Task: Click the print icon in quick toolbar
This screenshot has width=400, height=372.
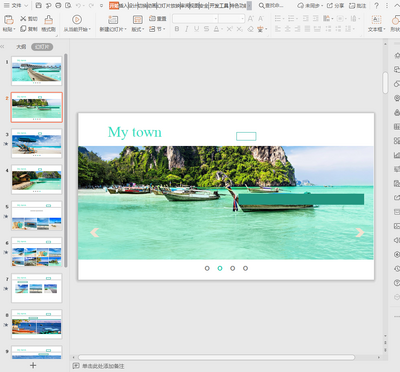Action: tap(58, 5)
